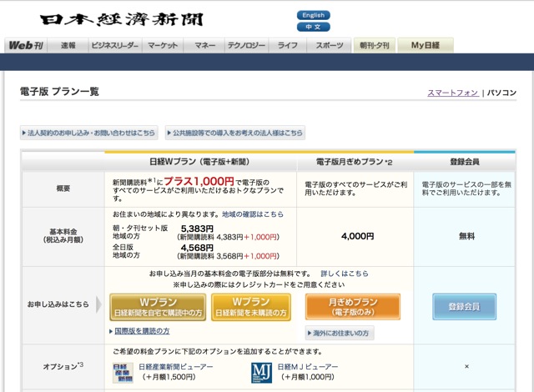Open the ビジネスリーダー tab
Image resolution: width=534 pixels, height=392 pixels.
(115, 45)
